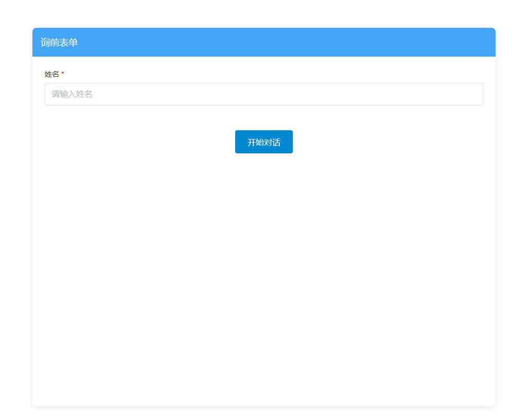Click the 姓名 field label

tap(52, 74)
